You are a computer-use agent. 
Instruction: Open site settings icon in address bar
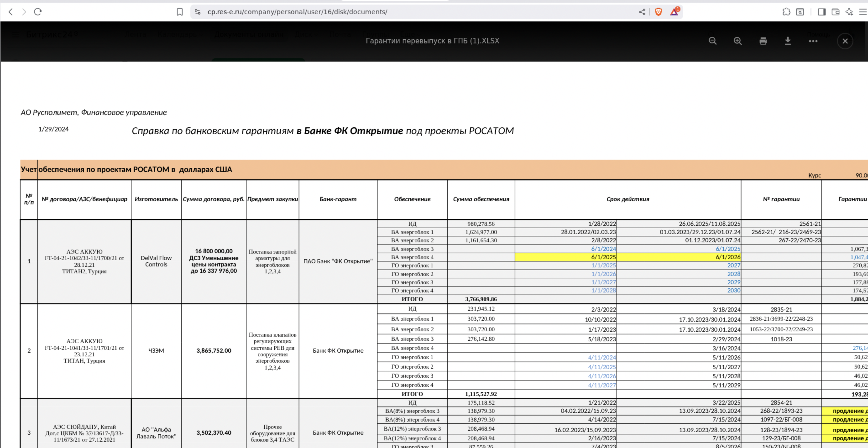[x=198, y=12]
